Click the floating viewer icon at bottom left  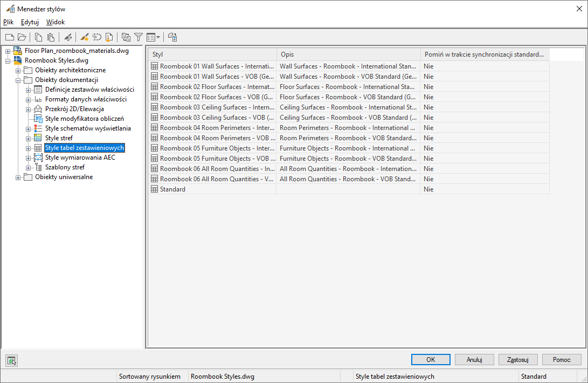click(x=12, y=360)
